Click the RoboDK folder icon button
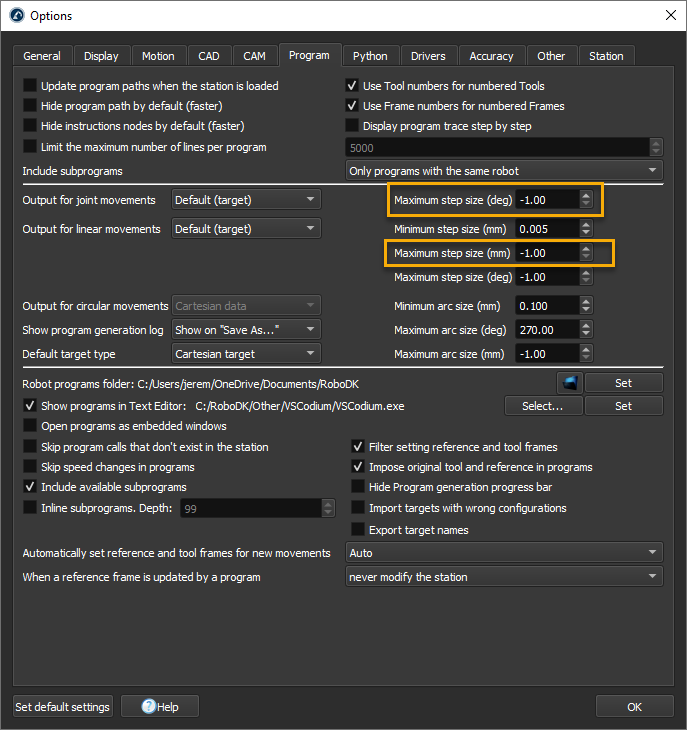 point(569,383)
